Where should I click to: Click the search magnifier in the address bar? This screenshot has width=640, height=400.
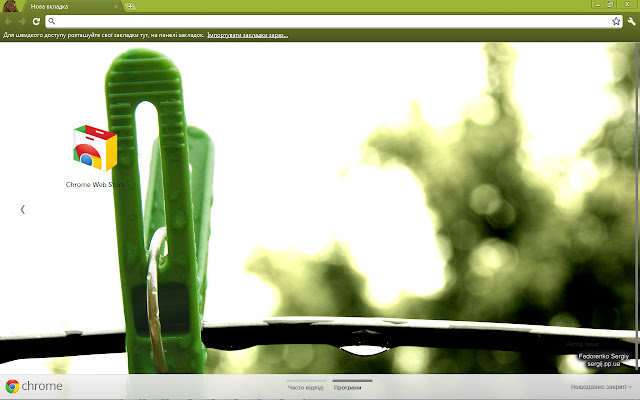click(51, 21)
